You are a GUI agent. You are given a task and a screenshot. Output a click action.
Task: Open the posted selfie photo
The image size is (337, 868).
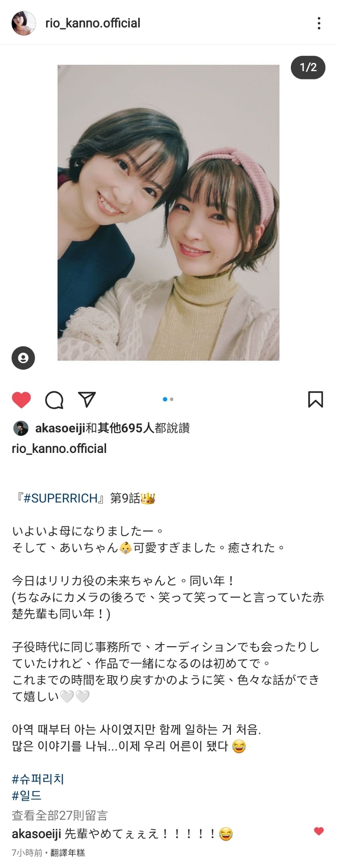(x=168, y=213)
